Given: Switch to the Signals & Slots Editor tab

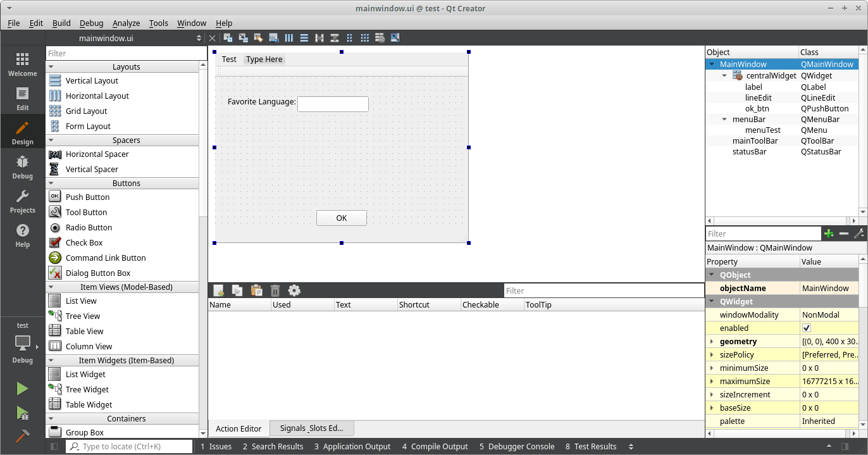Looking at the screenshot, I should pos(311,428).
